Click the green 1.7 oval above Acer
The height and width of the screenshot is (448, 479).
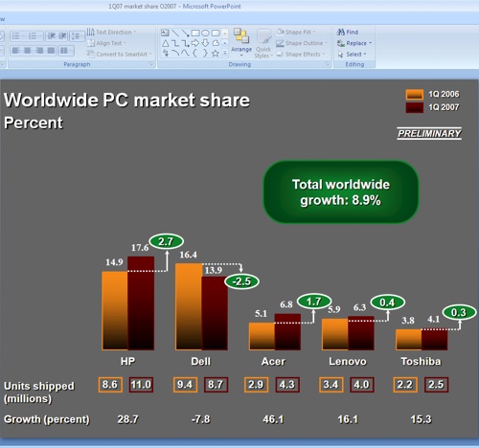pyautogui.click(x=314, y=302)
